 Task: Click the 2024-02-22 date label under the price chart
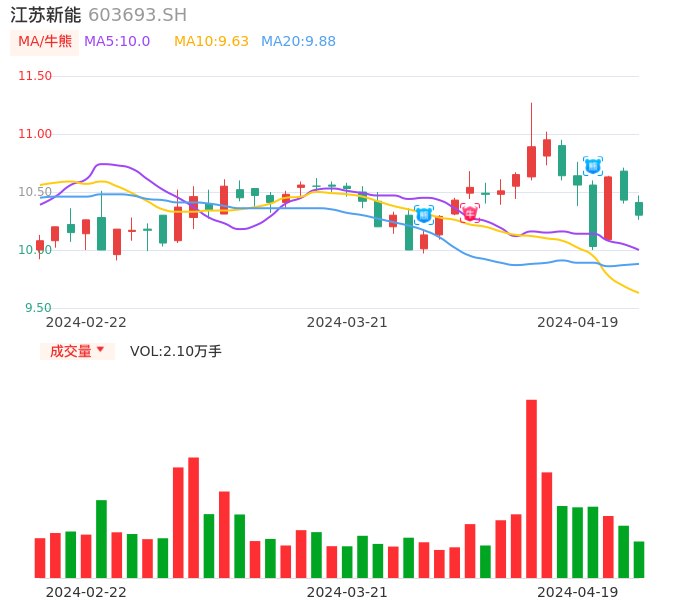(86, 322)
